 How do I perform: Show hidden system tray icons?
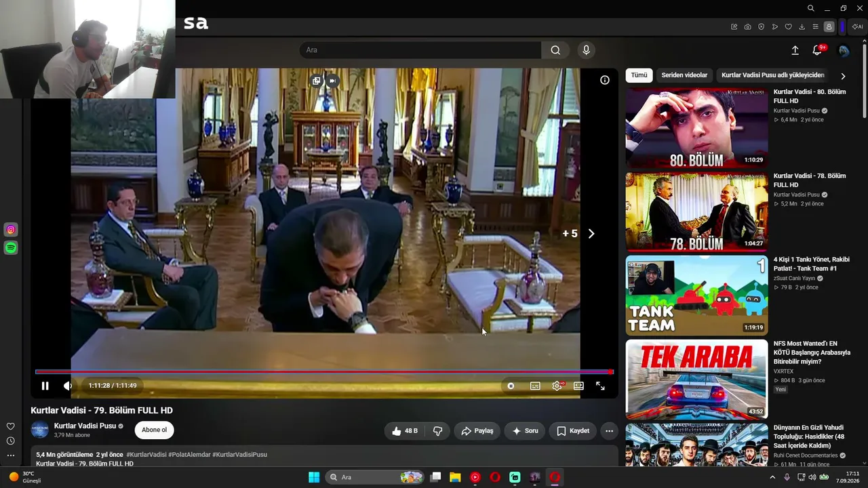pos(772,477)
